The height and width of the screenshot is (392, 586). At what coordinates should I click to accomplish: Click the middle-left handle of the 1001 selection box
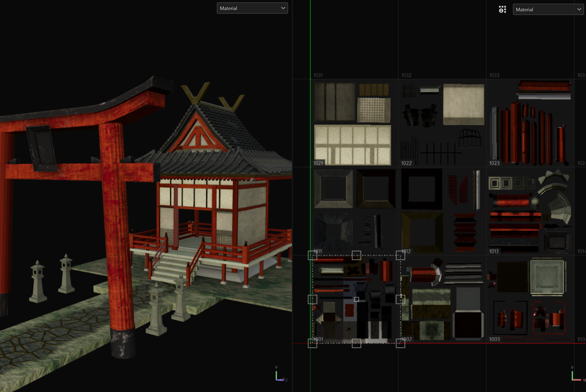pyautogui.click(x=313, y=299)
